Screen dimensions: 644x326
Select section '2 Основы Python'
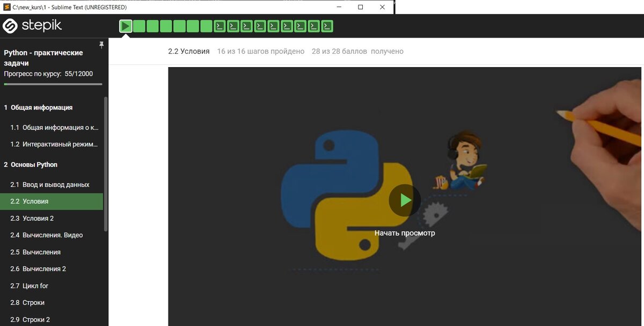coord(31,165)
